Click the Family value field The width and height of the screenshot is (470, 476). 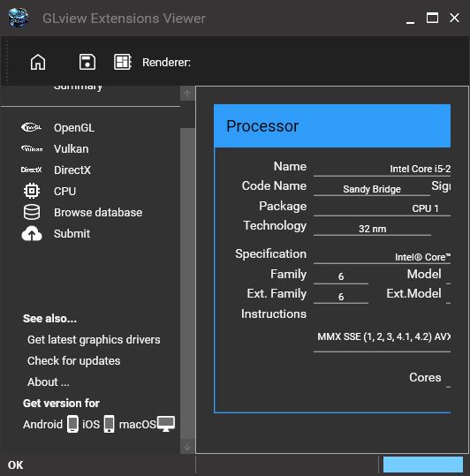[x=341, y=276]
